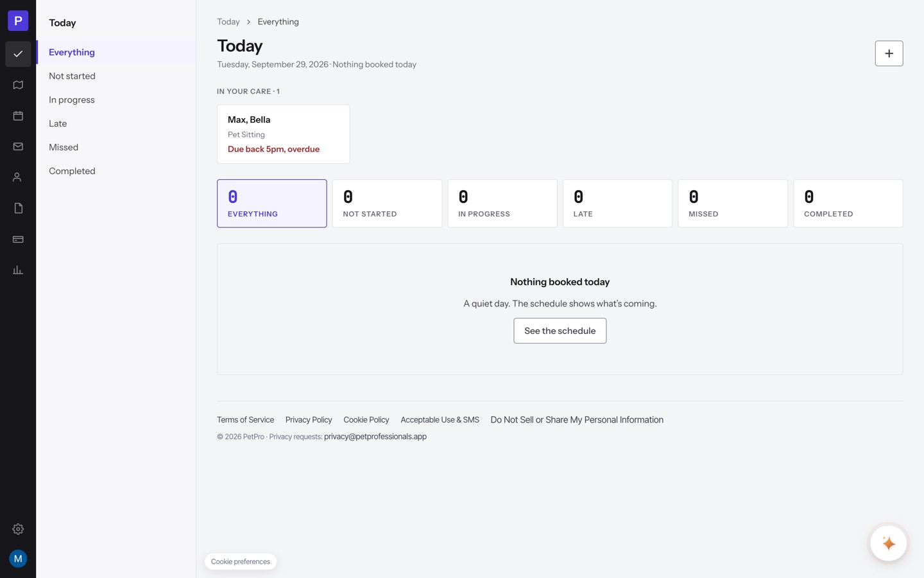The height and width of the screenshot is (578, 924).
Task: Select the checkmark Today sidebar icon
Action: click(x=18, y=54)
